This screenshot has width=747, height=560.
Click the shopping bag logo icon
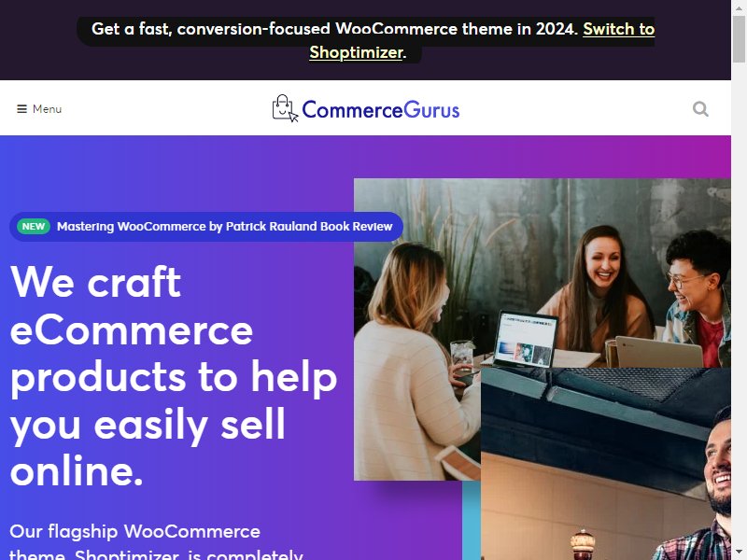(285, 108)
